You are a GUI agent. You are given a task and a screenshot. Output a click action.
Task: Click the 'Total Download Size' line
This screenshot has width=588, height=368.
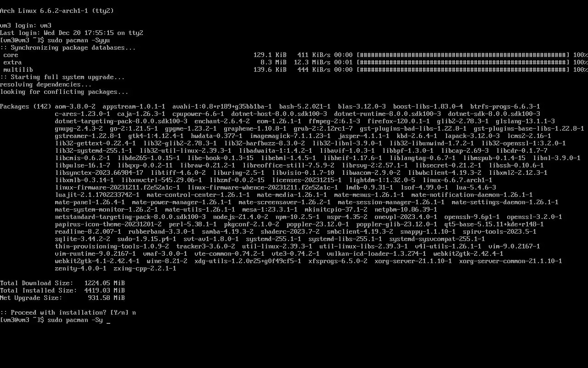[x=62, y=283]
